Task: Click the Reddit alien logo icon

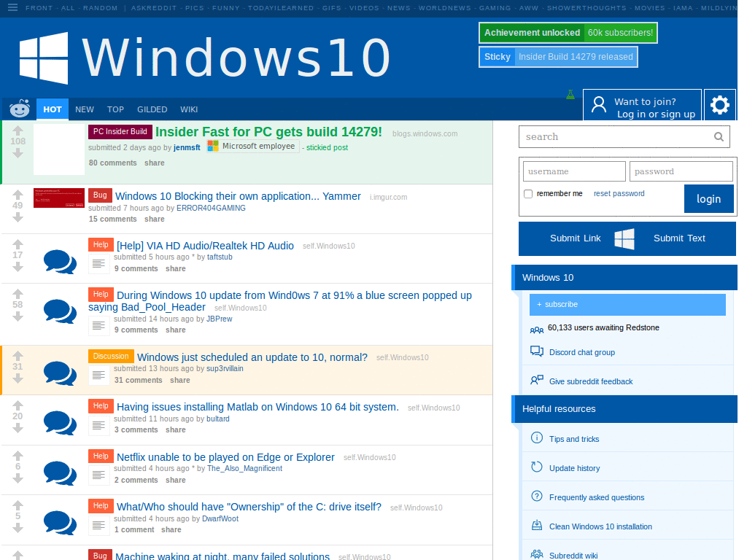Action: (20, 109)
